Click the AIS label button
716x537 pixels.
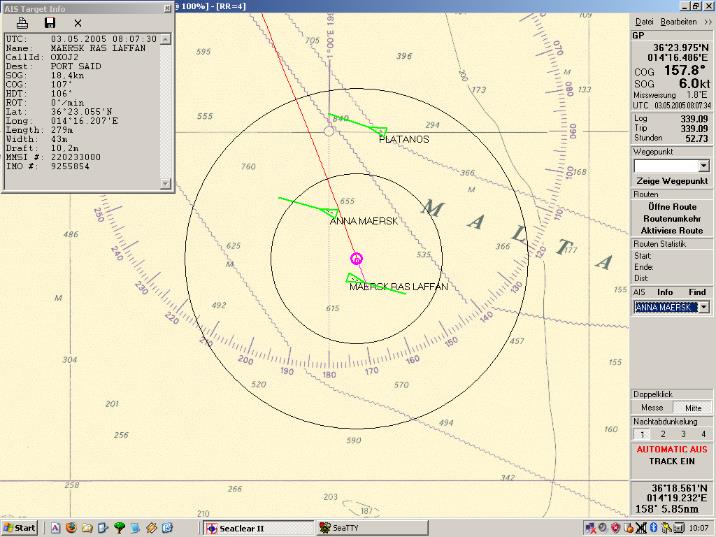[639, 292]
